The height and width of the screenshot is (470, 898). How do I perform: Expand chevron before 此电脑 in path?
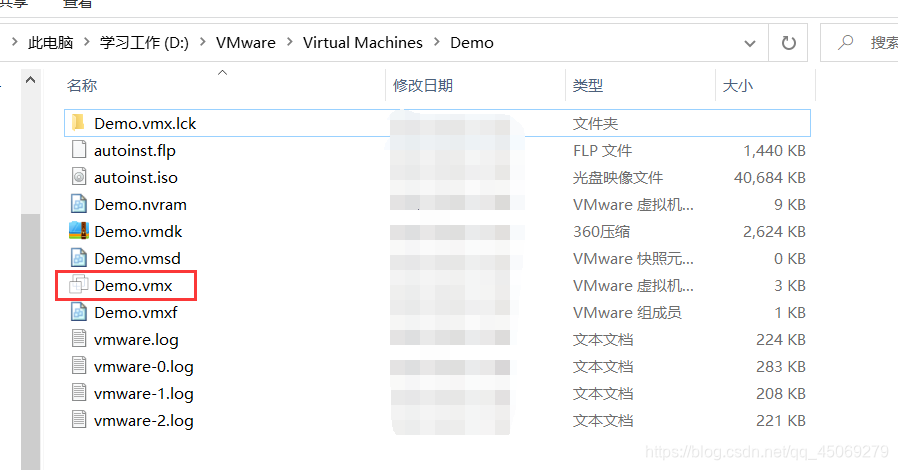[x=14, y=42]
